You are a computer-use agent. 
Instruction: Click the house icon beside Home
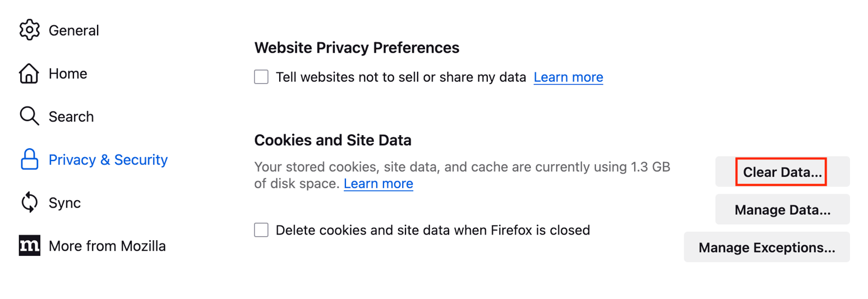pos(29,73)
